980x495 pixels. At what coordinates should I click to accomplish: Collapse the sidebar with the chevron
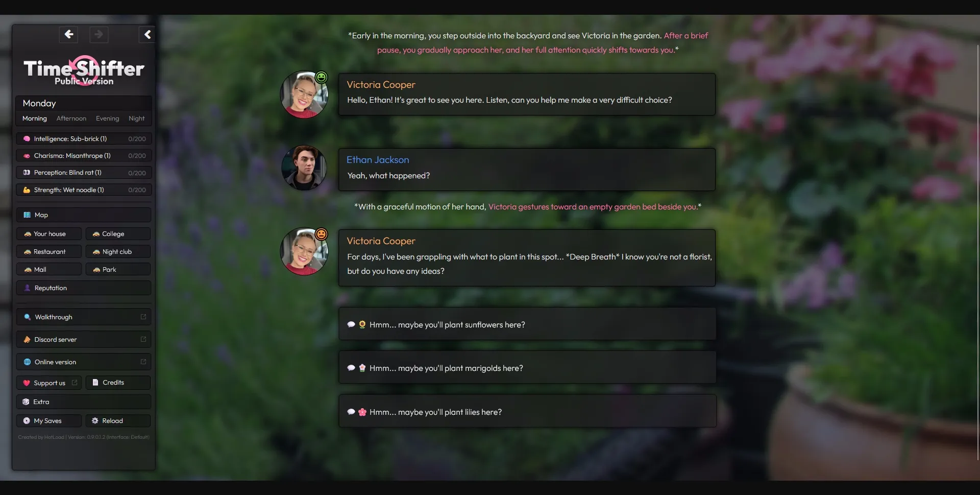tap(147, 34)
